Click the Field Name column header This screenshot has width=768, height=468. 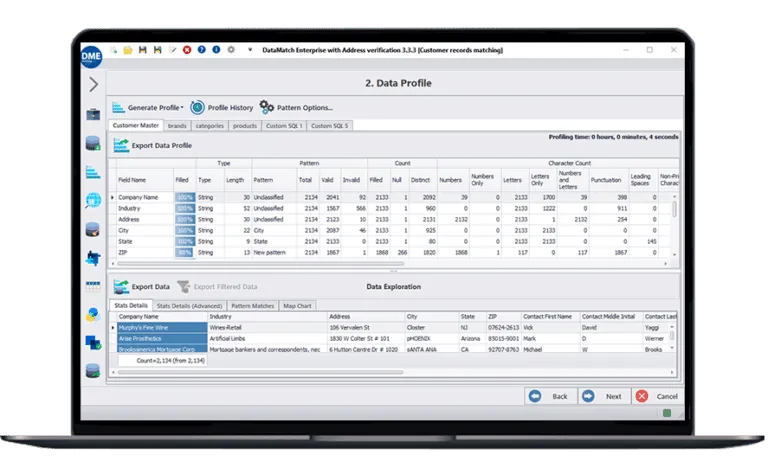[x=144, y=180]
